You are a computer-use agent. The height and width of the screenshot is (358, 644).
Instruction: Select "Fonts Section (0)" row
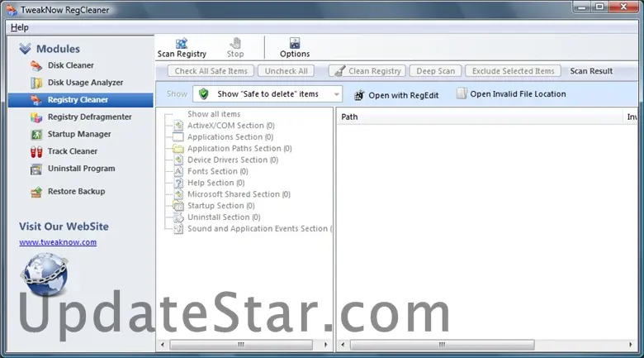(x=218, y=172)
